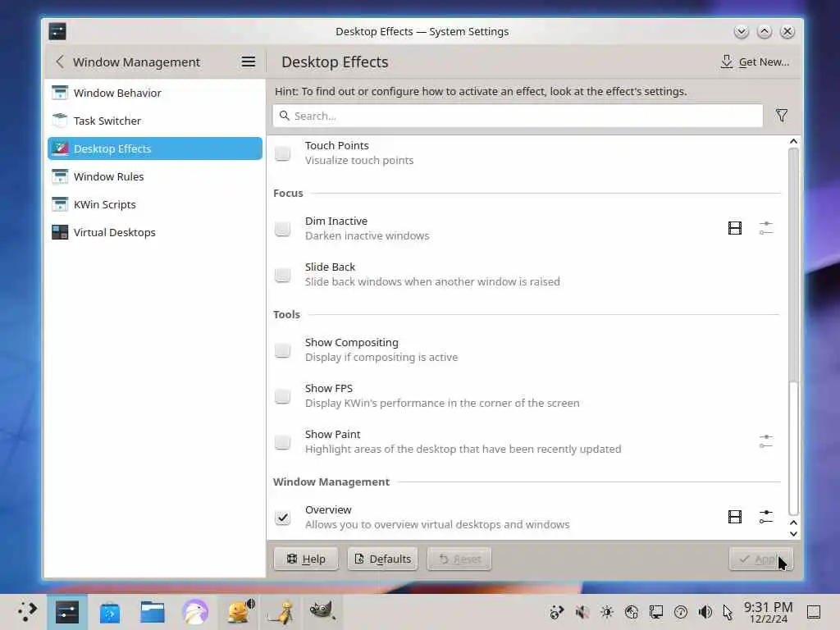
Task: Open the GIMP icon in the taskbar
Action: (x=322, y=610)
